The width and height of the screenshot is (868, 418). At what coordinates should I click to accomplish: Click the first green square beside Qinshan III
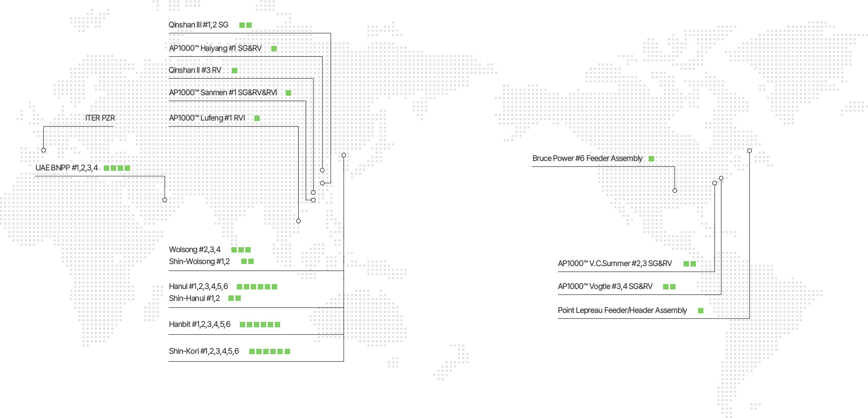pyautogui.click(x=242, y=25)
